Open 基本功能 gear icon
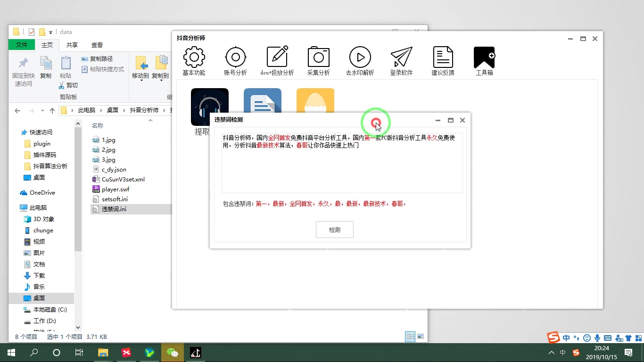The width and height of the screenshot is (644, 362). 194,58
